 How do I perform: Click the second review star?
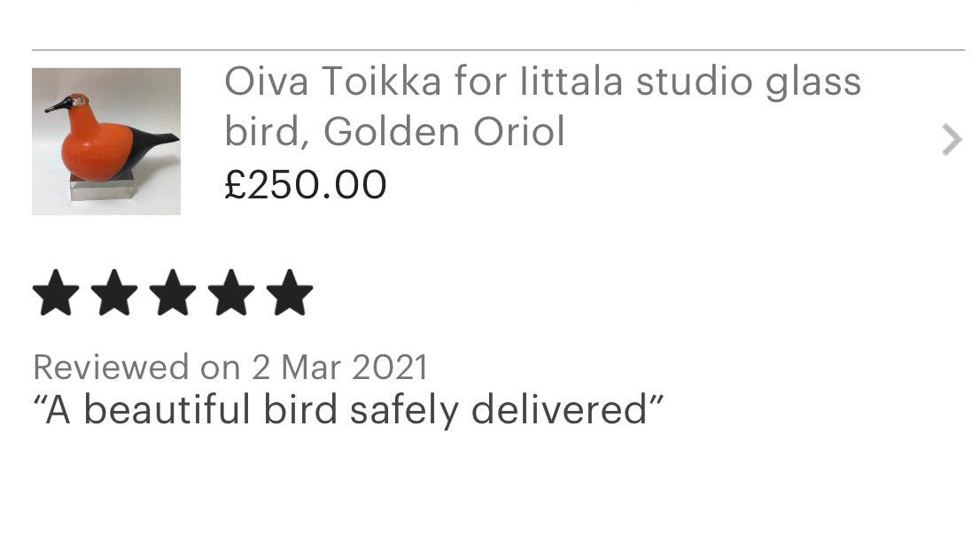(114, 294)
